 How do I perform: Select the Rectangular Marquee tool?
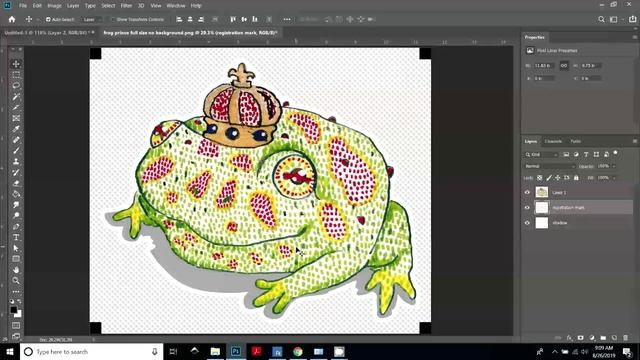16,75
